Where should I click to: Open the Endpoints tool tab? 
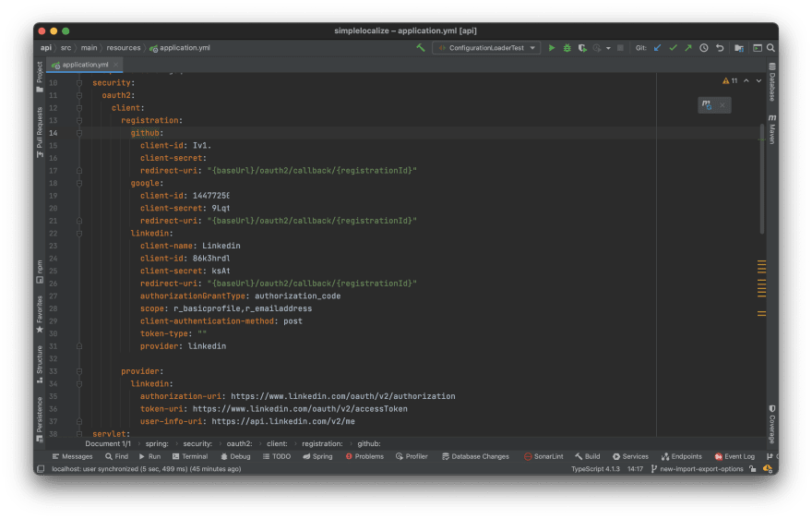(682, 457)
